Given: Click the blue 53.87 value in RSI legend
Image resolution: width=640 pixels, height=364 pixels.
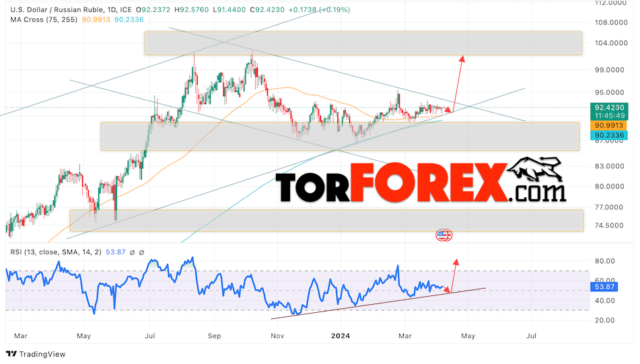Looking at the screenshot, I should pyautogui.click(x=116, y=252).
